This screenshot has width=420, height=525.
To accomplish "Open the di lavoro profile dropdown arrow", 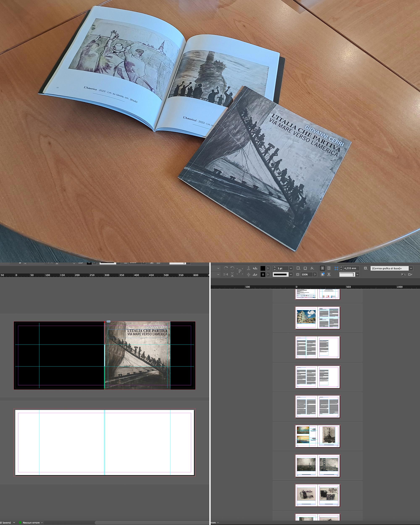I will coord(14,522).
